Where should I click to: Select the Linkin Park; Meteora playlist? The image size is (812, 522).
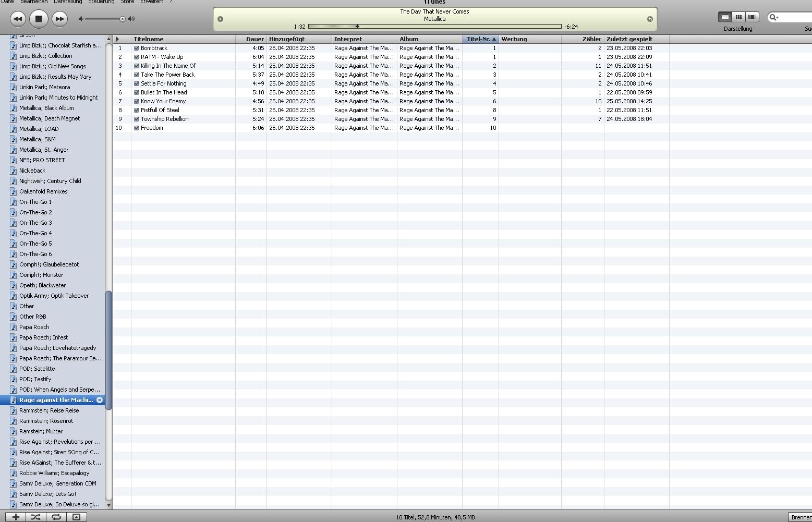pyautogui.click(x=52, y=87)
